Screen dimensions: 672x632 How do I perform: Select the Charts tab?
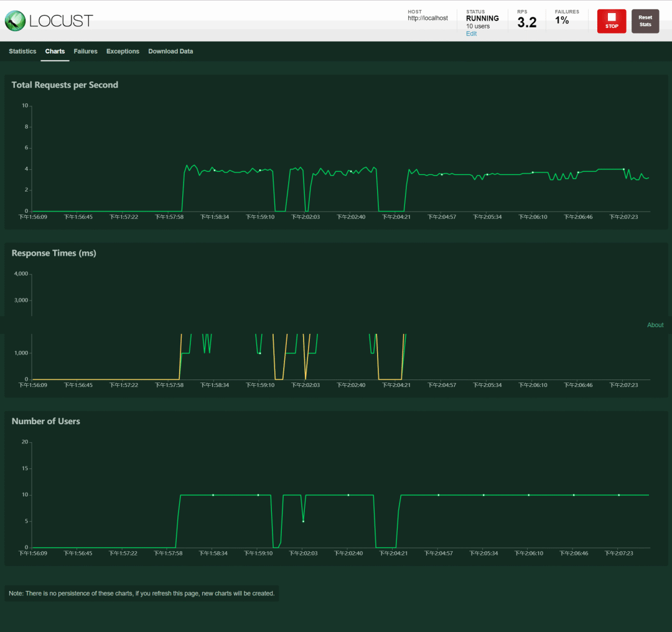[x=55, y=51]
